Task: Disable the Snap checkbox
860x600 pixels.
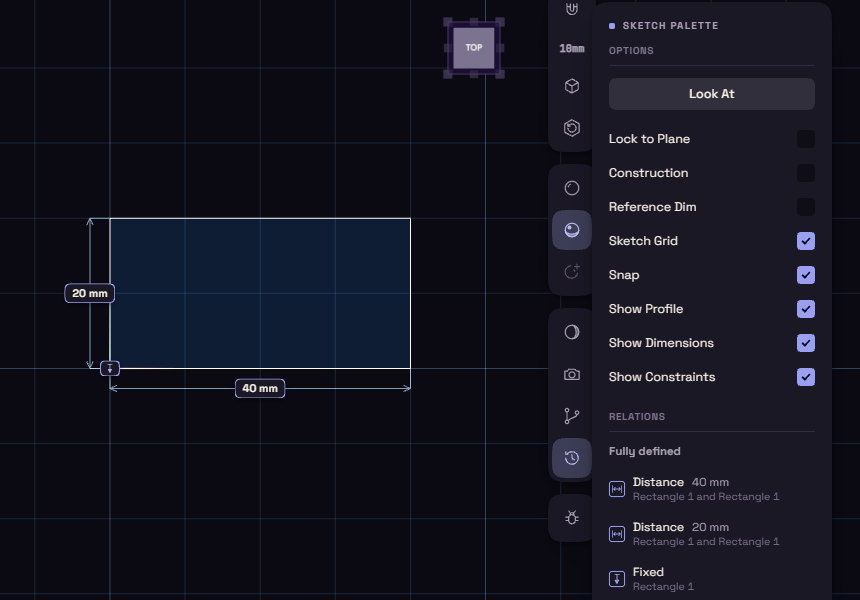Action: point(805,275)
